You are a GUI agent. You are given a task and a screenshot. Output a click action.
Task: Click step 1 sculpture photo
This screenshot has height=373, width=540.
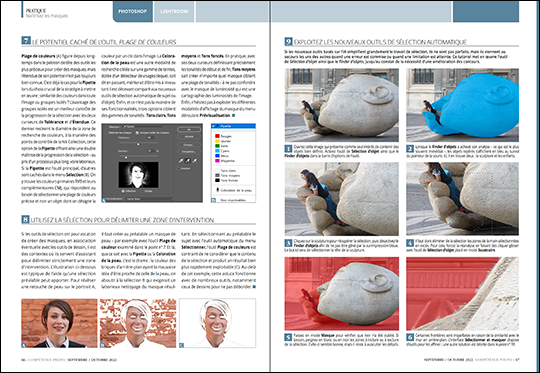[x=342, y=105]
